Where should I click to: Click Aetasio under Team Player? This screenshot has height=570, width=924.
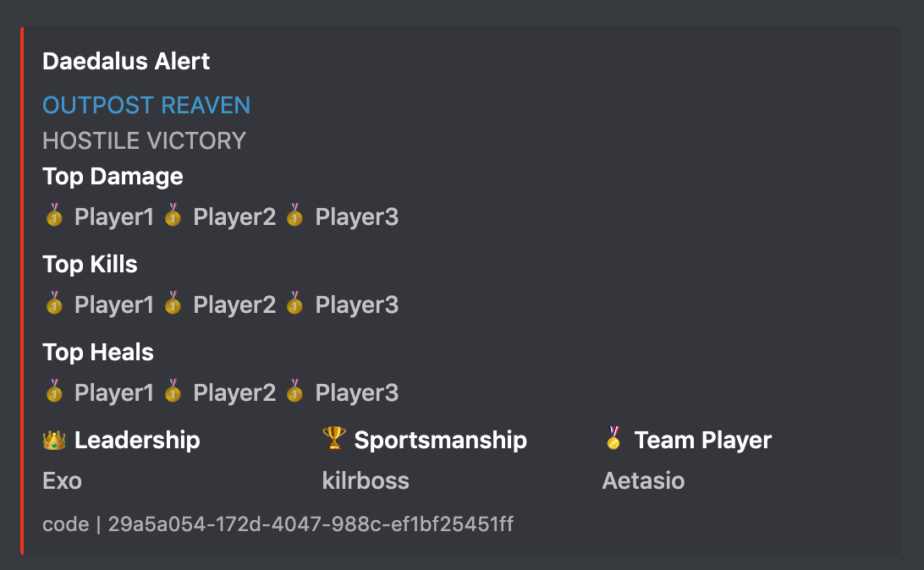(x=643, y=481)
